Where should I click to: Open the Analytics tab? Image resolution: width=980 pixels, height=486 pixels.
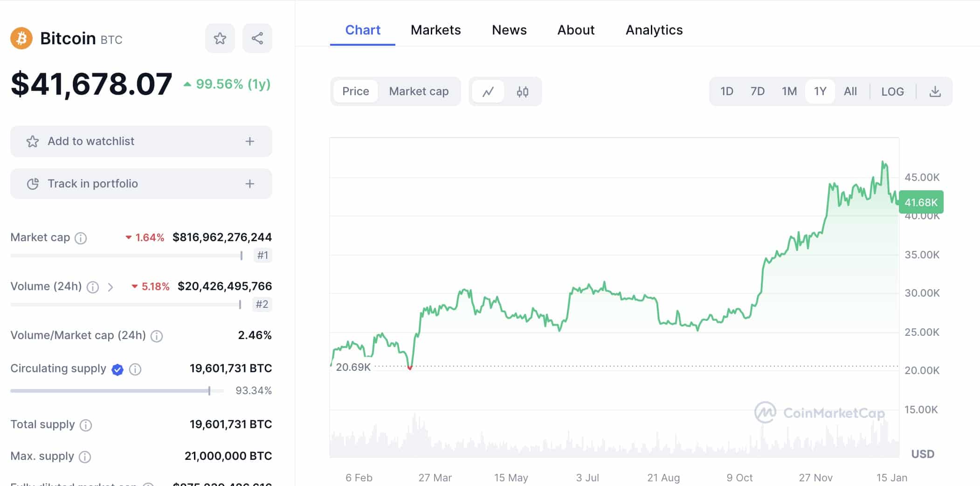[x=654, y=30]
